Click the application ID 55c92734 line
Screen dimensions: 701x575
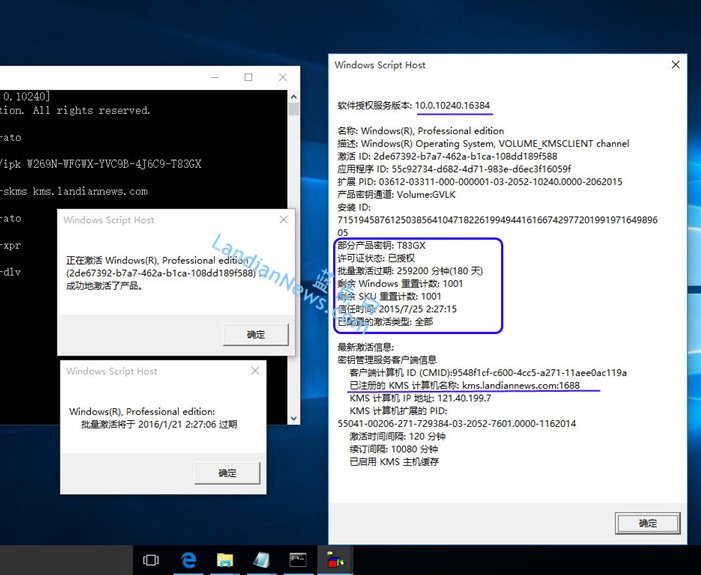[x=454, y=169]
